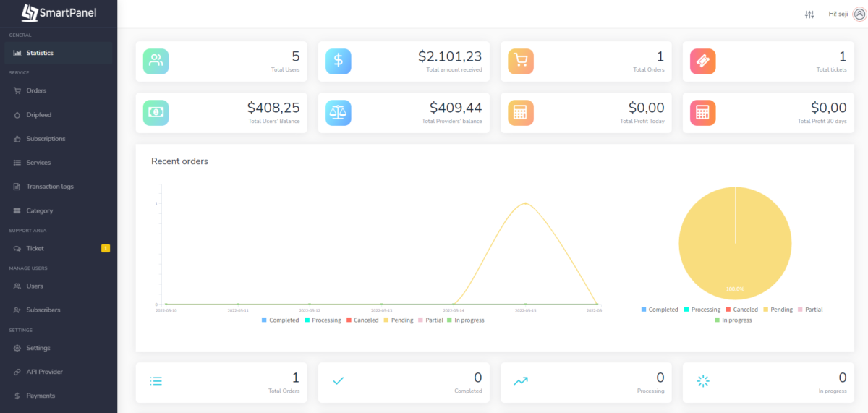Viewport: 868px width, 413px height.
Task: Toggle Pending series in line chart legend
Action: [x=399, y=320]
